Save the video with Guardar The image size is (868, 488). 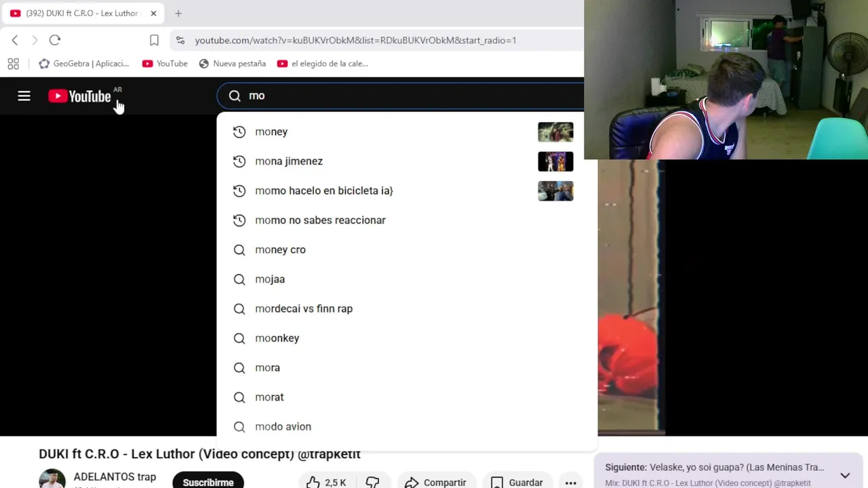517,482
